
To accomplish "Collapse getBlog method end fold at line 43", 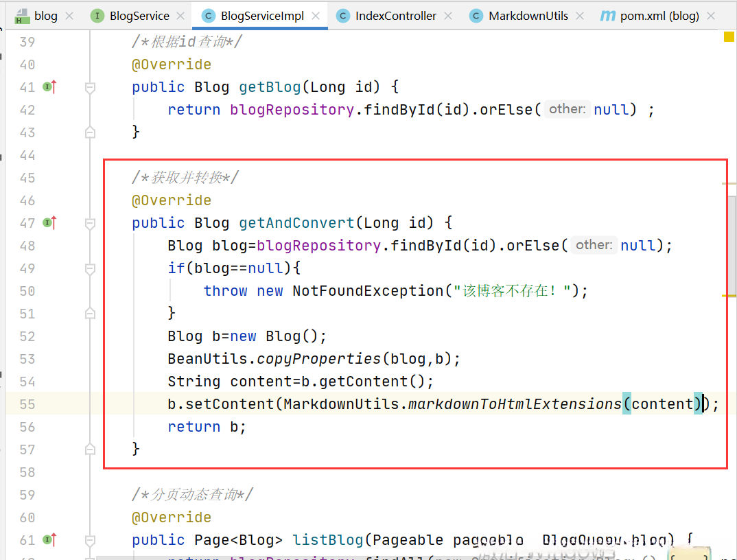I will coord(91,132).
